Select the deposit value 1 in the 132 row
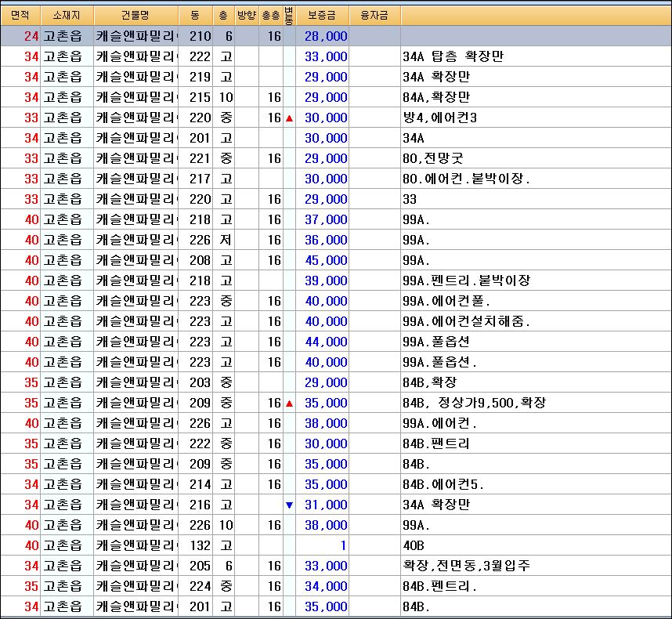This screenshot has height=619, width=672. coord(343,545)
